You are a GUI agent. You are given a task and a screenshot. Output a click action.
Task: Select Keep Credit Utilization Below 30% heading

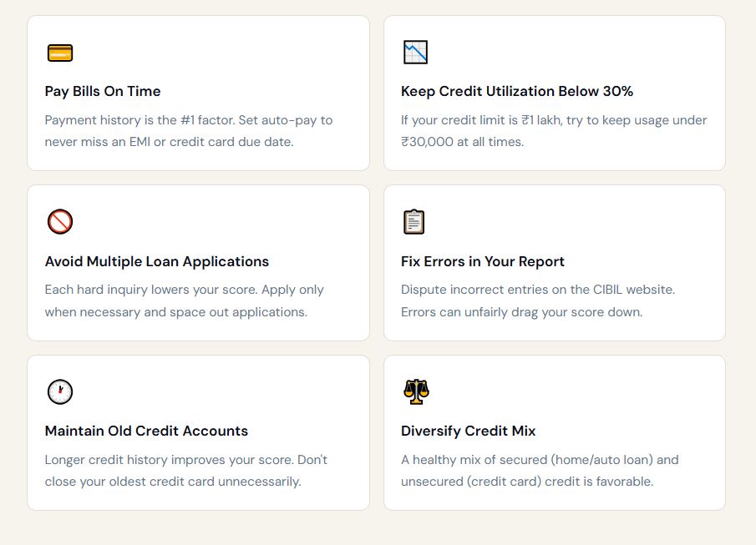pyautogui.click(x=517, y=91)
